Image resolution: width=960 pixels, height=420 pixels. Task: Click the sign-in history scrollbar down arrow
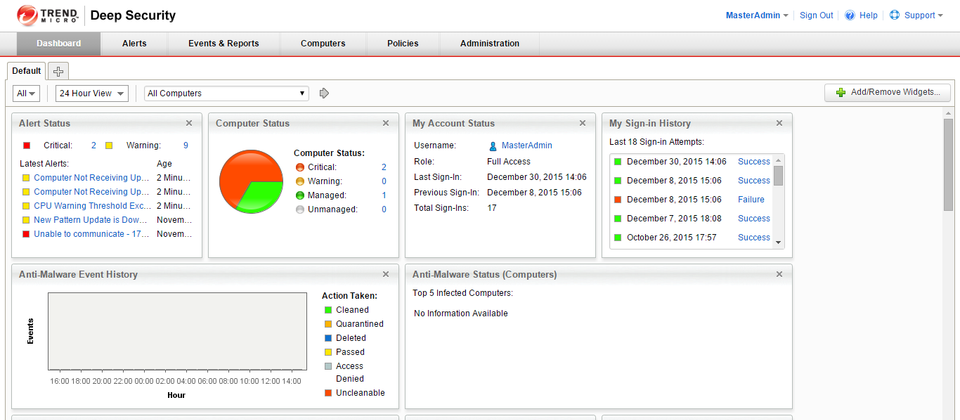point(779,242)
